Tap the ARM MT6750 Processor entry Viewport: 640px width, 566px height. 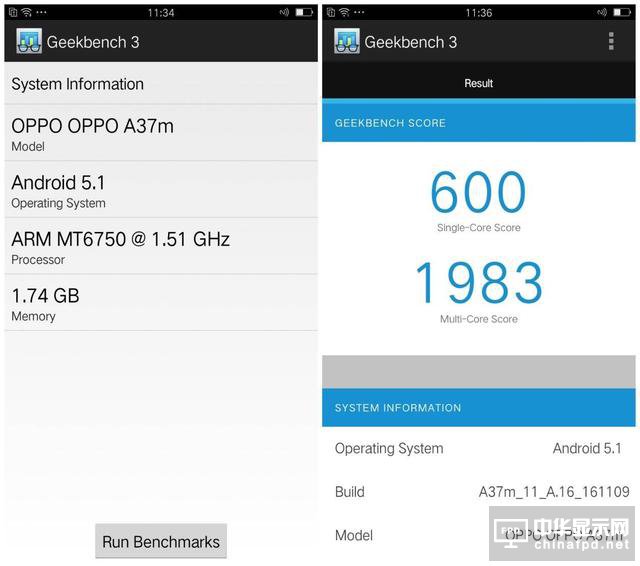click(x=160, y=247)
